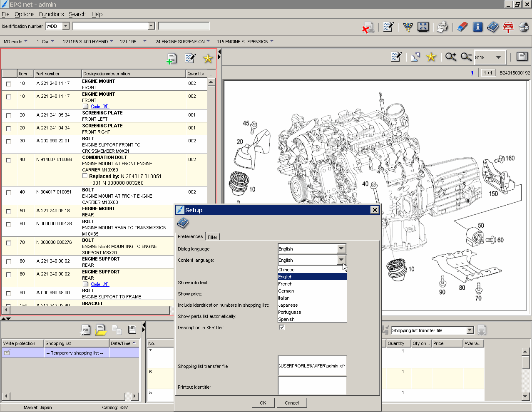Click the green plus add-part icon

pos(171,59)
